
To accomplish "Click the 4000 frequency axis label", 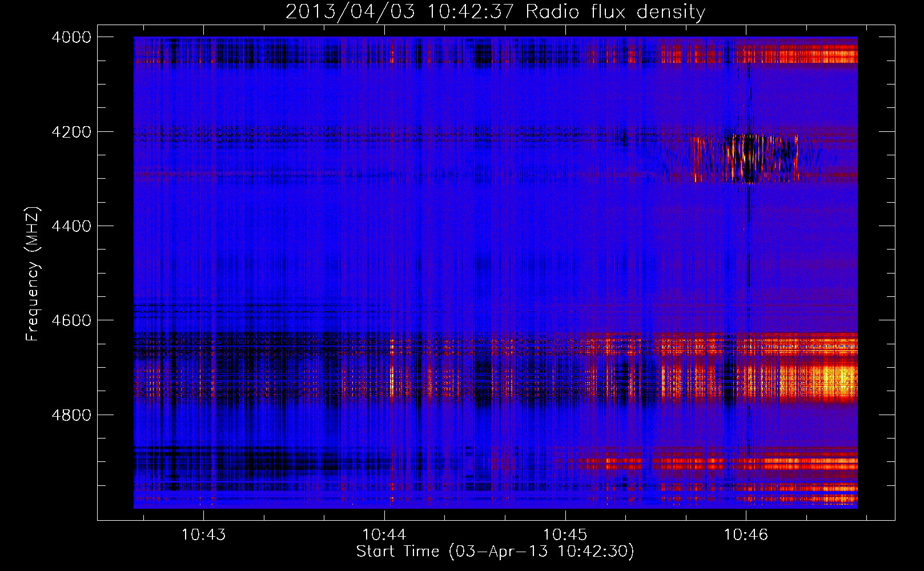I will click(x=71, y=37).
